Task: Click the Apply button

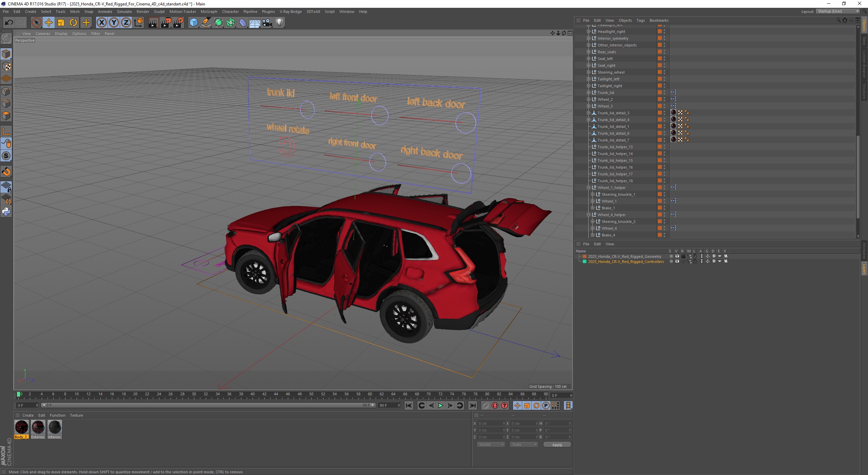Action: (557, 445)
